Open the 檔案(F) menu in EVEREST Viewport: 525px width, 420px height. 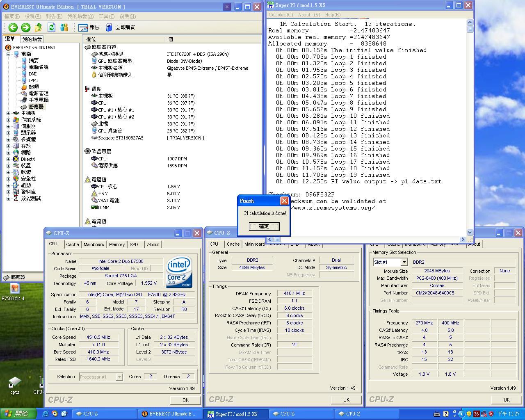tap(12, 16)
